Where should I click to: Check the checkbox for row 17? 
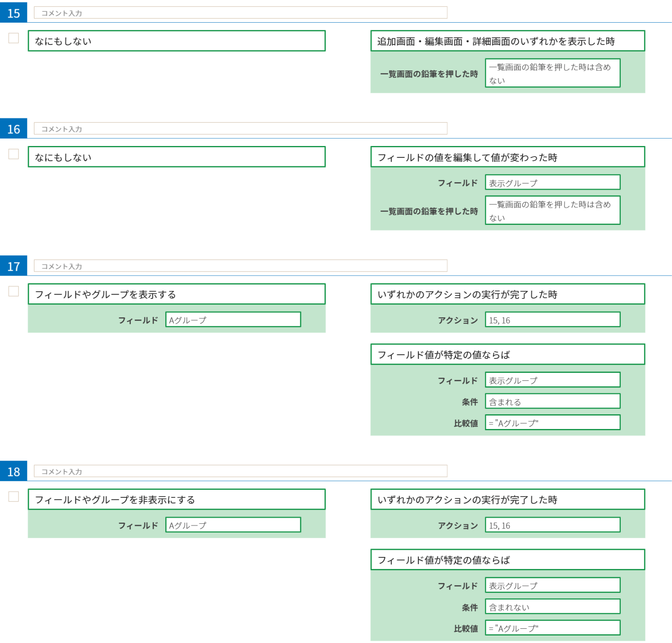[13, 291]
